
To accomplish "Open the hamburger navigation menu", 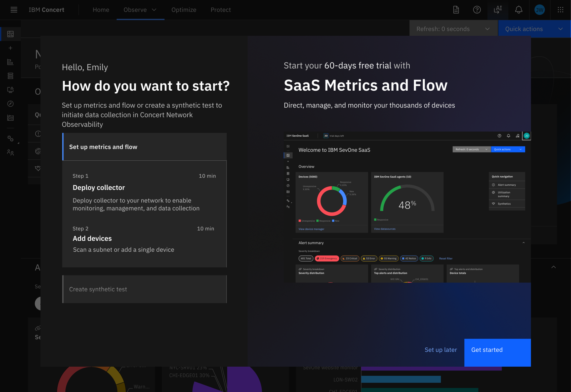I will [x=14, y=10].
